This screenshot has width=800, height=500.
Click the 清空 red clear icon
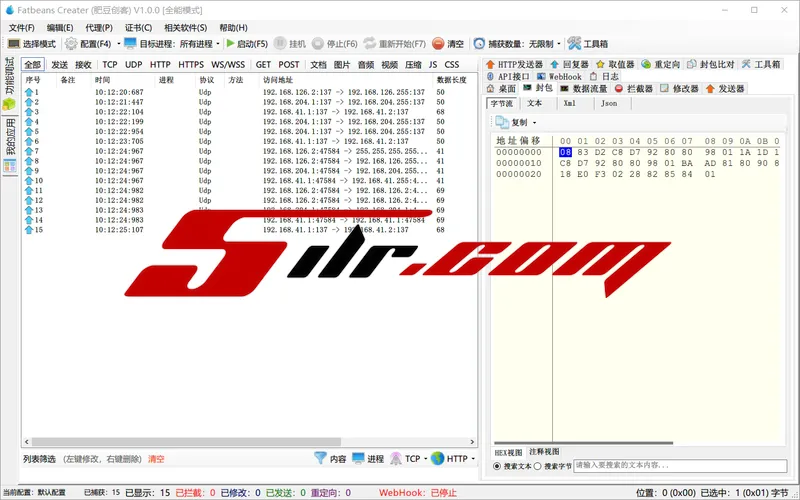point(438,44)
